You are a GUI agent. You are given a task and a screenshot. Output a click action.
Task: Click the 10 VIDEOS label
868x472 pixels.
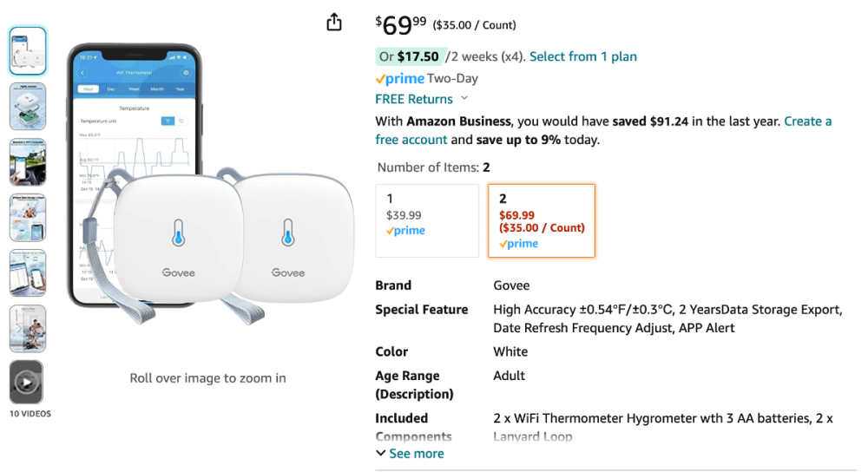30,414
